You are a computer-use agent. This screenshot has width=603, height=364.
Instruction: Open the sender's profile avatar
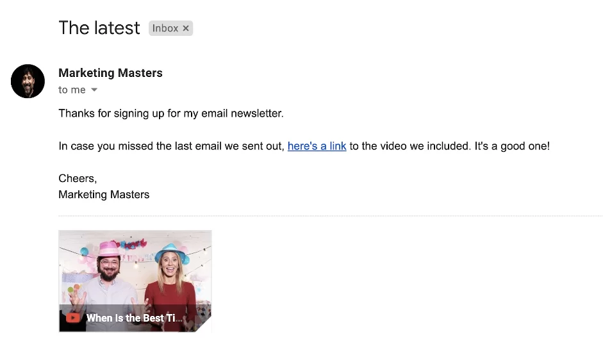28,81
